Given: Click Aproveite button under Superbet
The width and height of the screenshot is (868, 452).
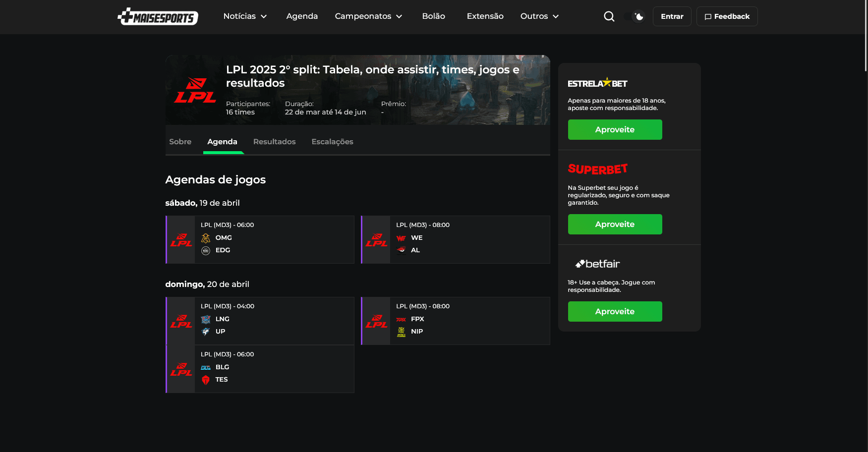Looking at the screenshot, I should click(615, 224).
